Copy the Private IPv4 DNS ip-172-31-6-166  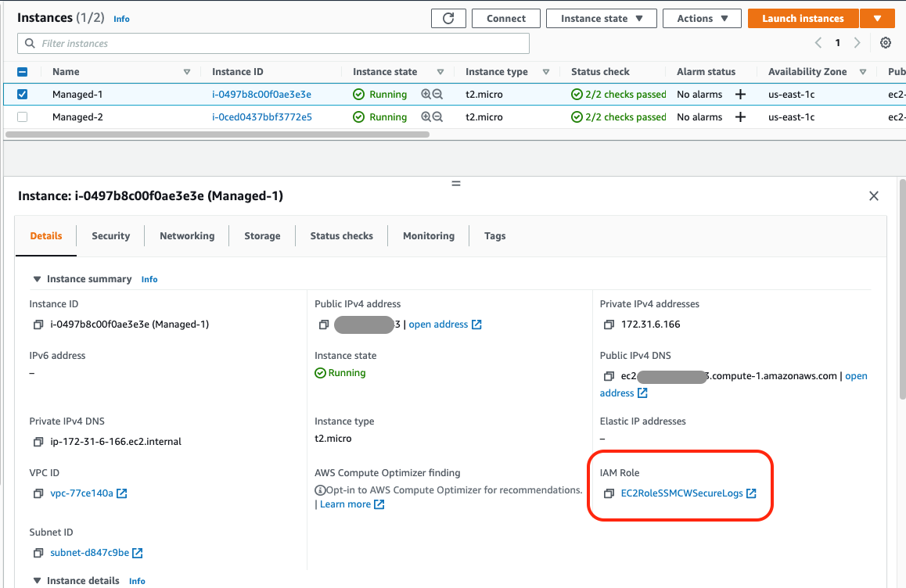pyautogui.click(x=38, y=441)
